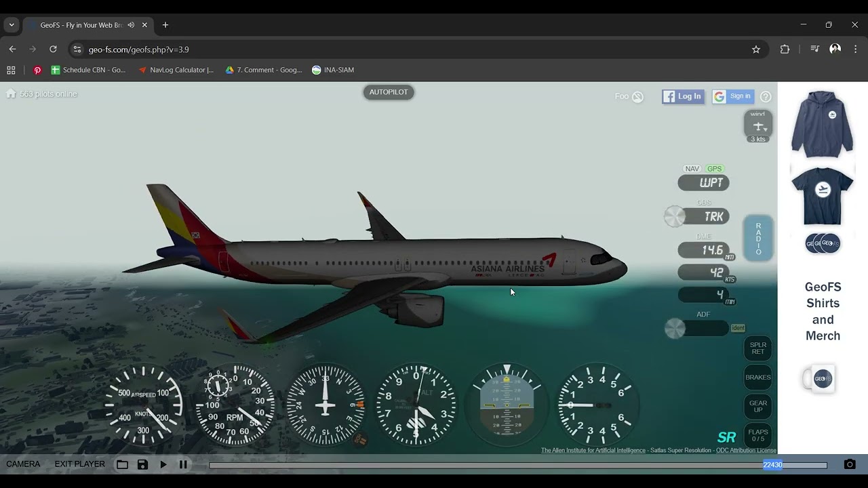Close the GeoFS browser tab
The height and width of the screenshot is (488, 868).
coord(144,25)
